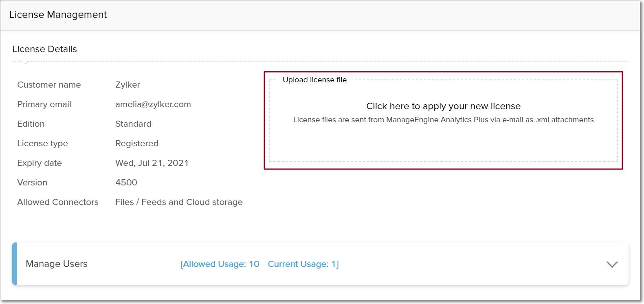
Task: Click here to apply your new license
Action: 443,106
